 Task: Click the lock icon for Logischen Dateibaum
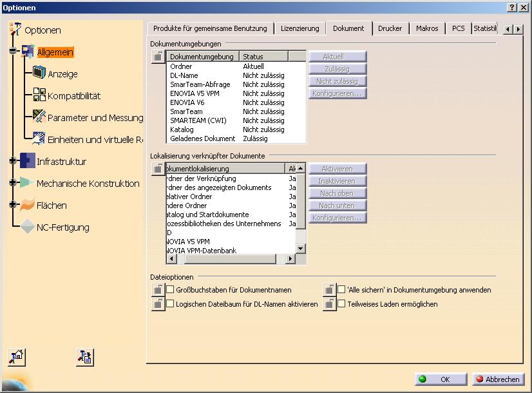pos(158,304)
